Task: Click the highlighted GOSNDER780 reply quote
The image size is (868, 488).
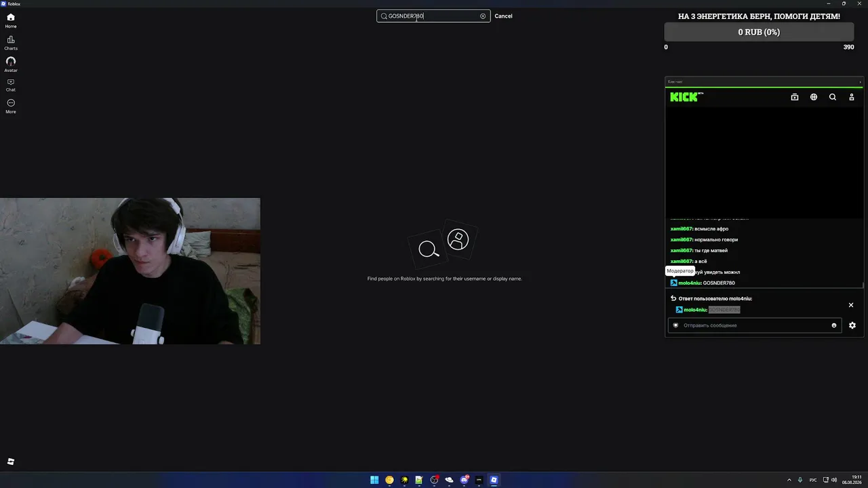Action: (724, 310)
